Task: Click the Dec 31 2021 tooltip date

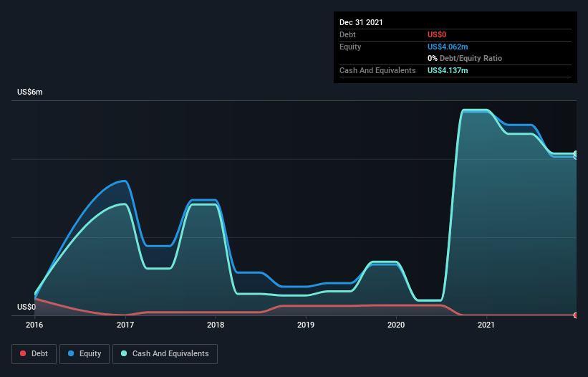Action: (361, 22)
